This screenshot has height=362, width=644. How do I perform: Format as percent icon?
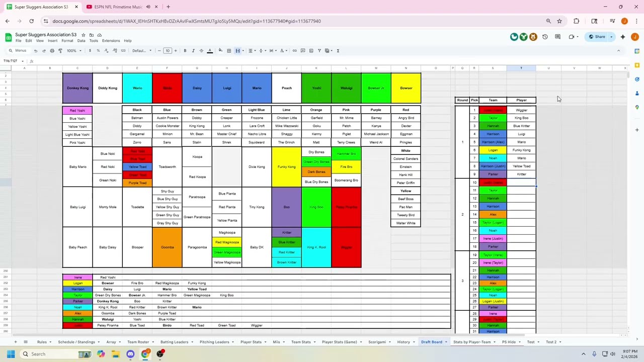98,51
